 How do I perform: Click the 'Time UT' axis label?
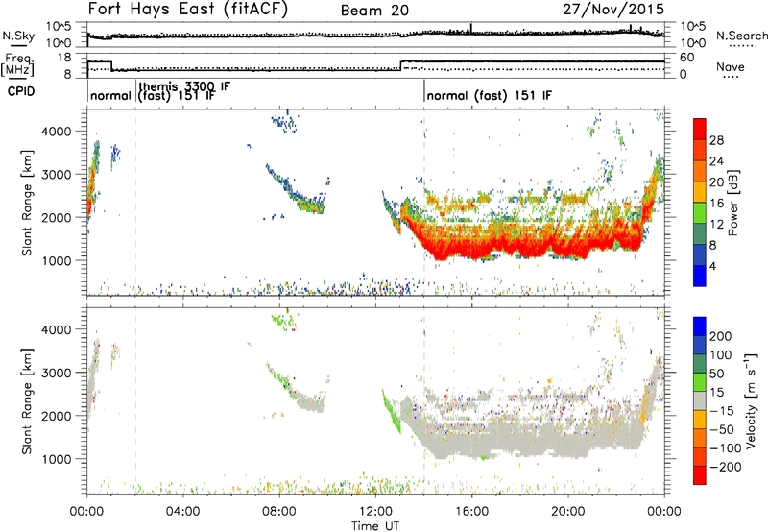pyautogui.click(x=375, y=526)
